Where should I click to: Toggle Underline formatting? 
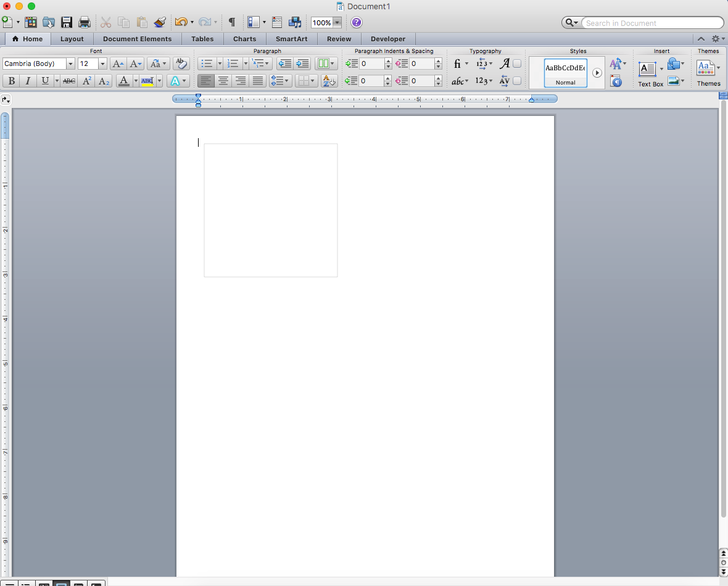coord(45,81)
